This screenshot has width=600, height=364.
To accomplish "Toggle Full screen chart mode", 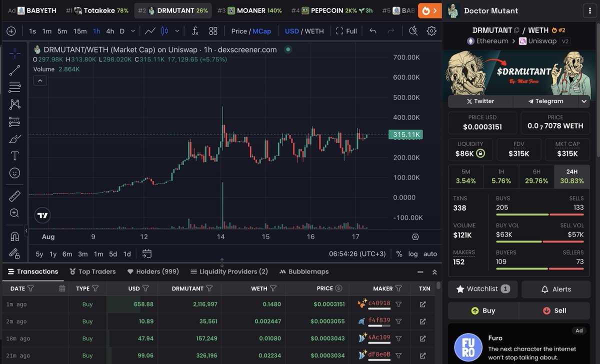I will (x=346, y=31).
